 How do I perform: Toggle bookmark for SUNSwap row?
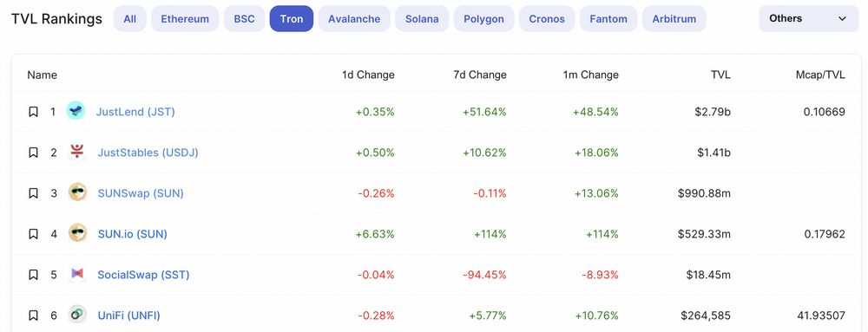click(33, 193)
